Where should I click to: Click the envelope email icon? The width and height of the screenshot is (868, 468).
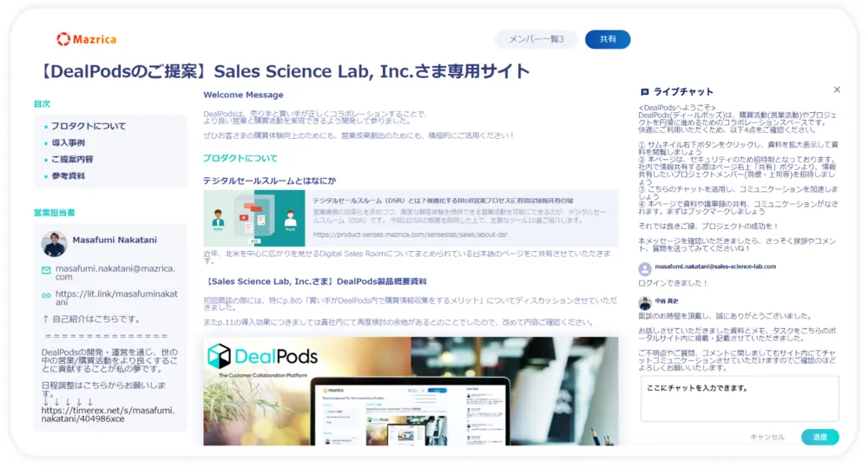[46, 270]
